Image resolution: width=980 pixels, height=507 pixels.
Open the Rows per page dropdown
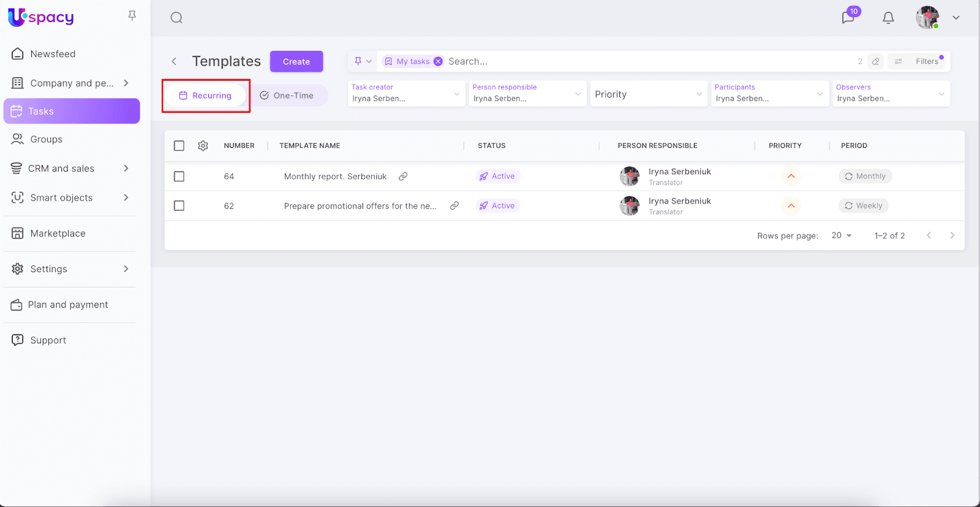tap(842, 235)
